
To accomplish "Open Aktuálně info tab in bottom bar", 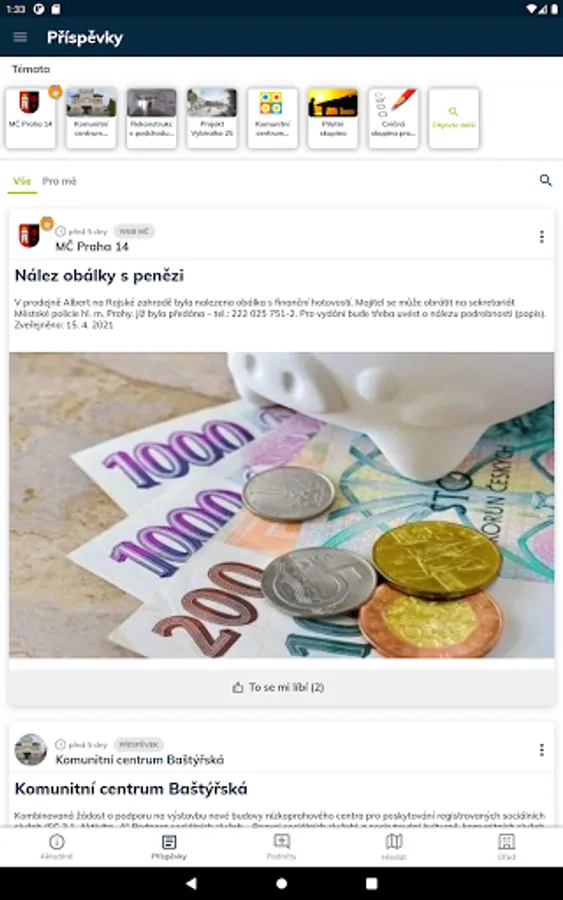I will [x=56, y=847].
